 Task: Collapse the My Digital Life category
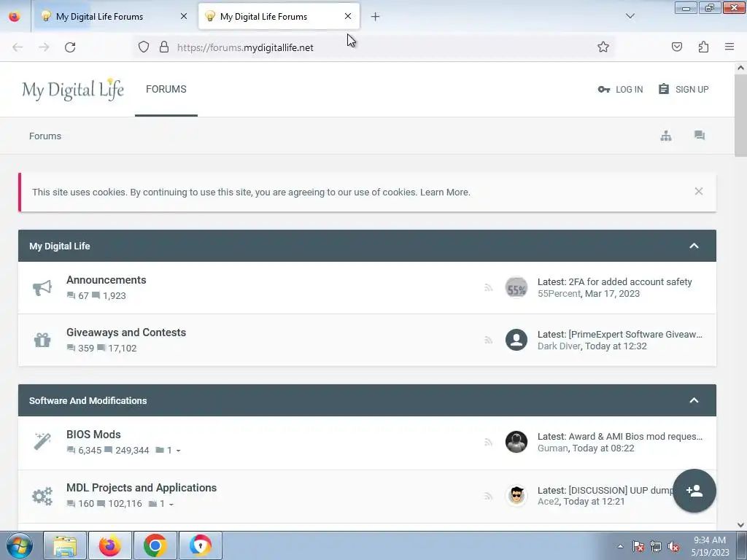coord(694,246)
